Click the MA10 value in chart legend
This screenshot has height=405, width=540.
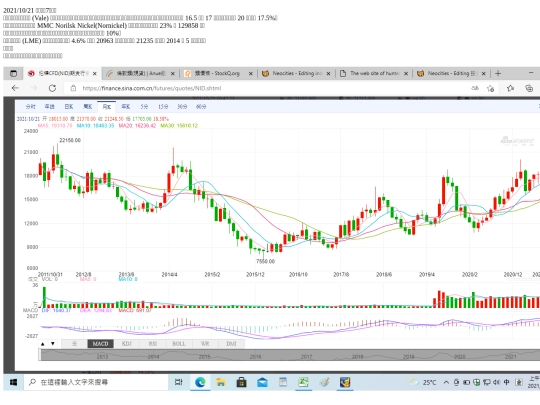(95, 126)
